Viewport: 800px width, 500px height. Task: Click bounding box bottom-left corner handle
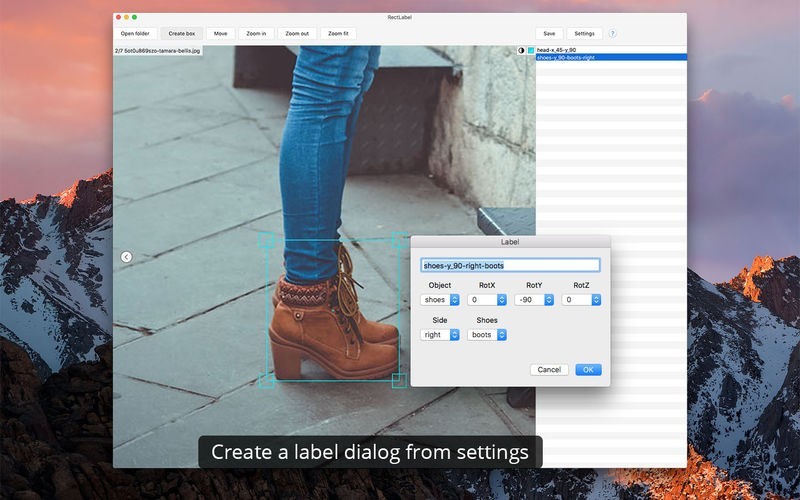coord(267,380)
